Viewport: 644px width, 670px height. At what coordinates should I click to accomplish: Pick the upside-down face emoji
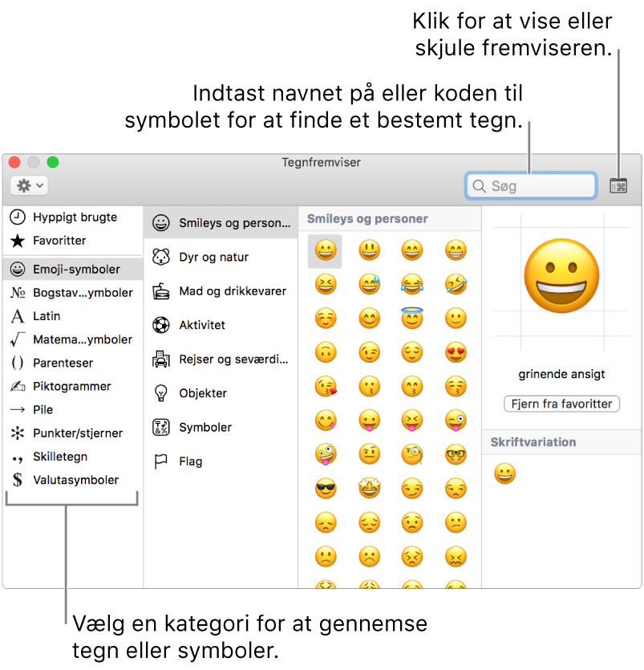pyautogui.click(x=326, y=352)
